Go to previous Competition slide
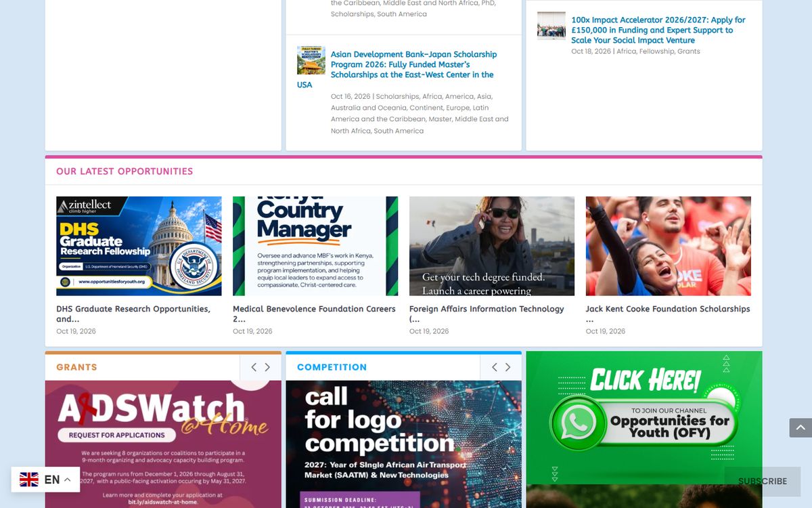 (x=494, y=367)
